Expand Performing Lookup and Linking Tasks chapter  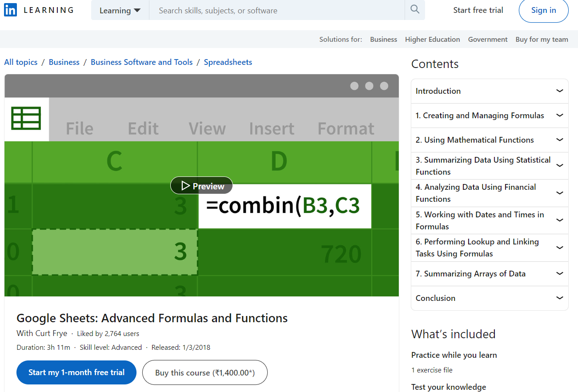click(490, 248)
